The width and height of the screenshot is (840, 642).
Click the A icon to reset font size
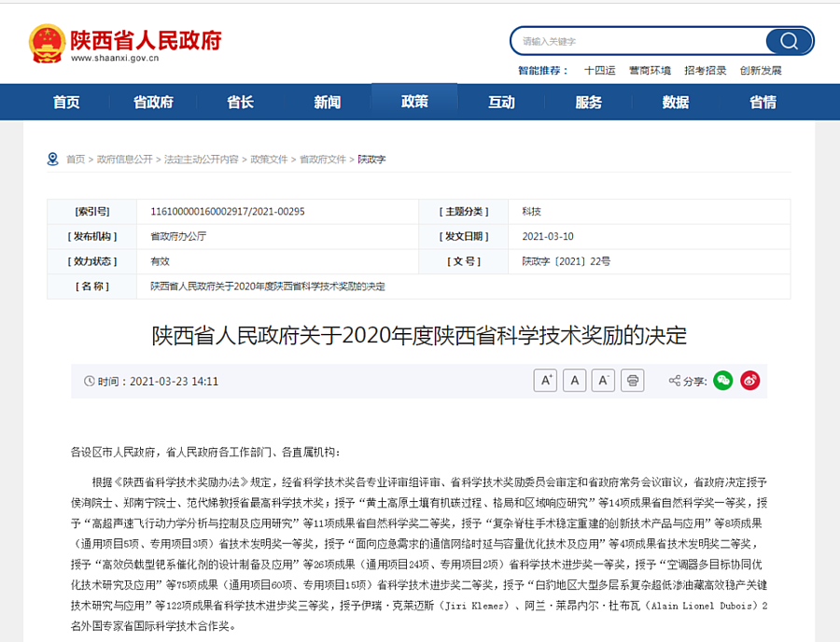(574, 381)
